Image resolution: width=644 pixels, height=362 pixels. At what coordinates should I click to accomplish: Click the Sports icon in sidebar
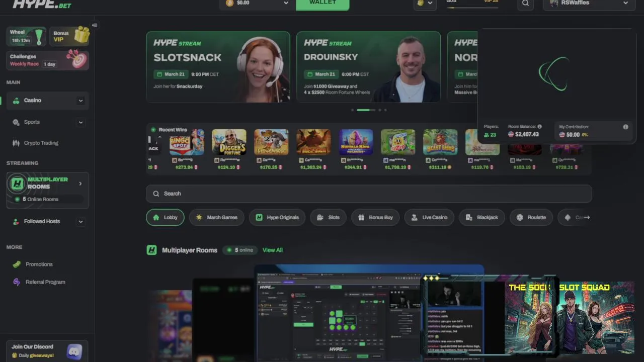16,122
